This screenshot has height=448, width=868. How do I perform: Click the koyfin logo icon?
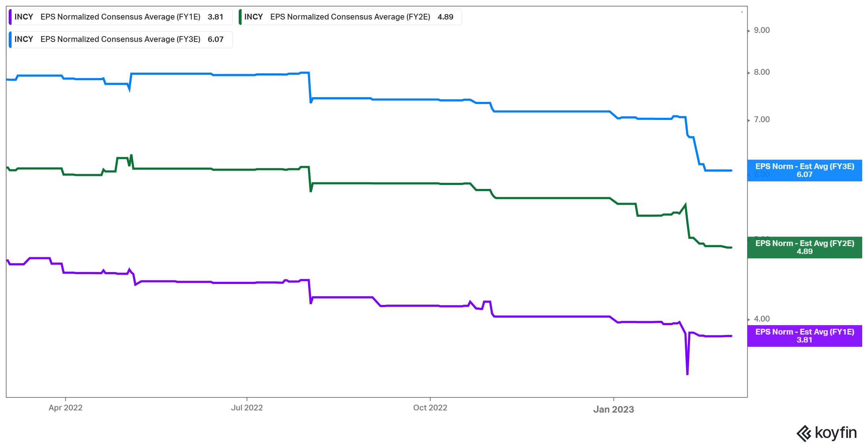[804, 433]
